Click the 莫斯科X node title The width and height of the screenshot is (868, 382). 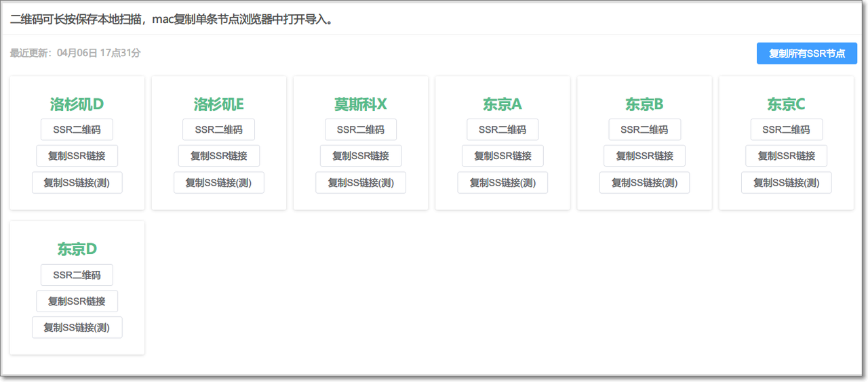point(361,104)
